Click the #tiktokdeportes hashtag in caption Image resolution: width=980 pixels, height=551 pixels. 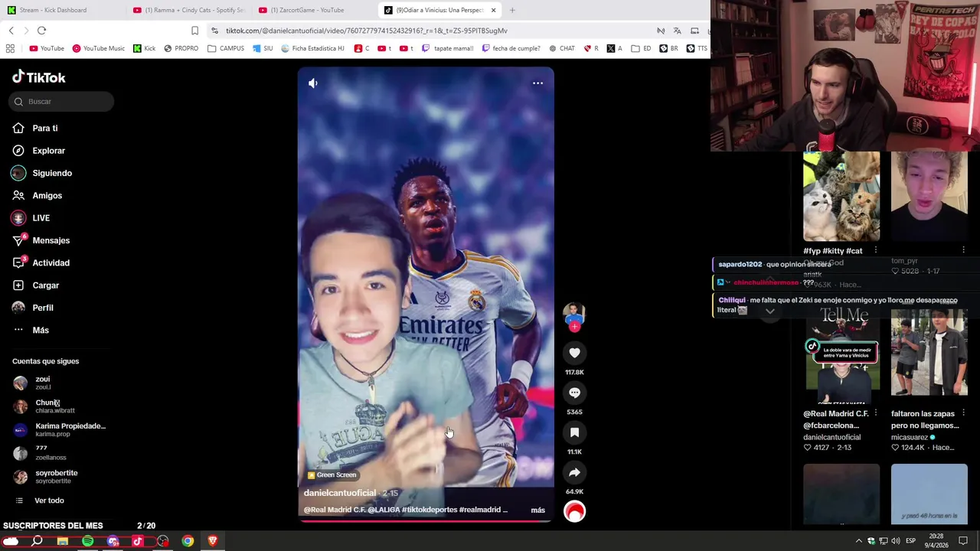coord(430,510)
